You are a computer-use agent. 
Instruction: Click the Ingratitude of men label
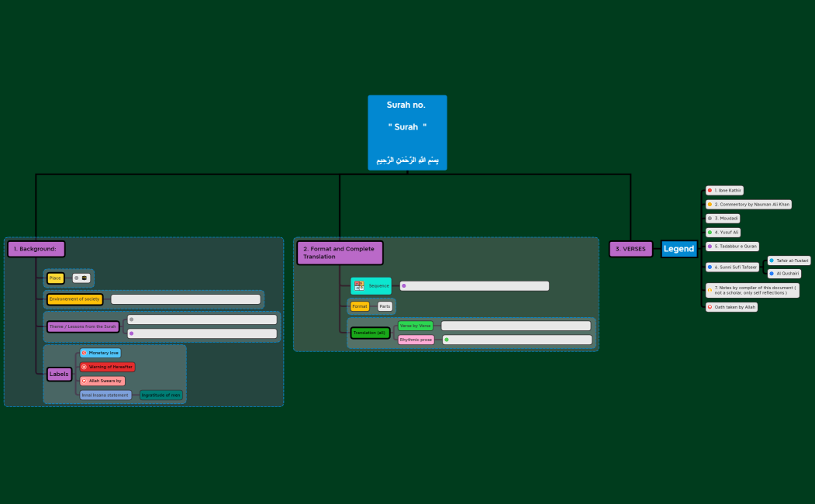coord(161,395)
